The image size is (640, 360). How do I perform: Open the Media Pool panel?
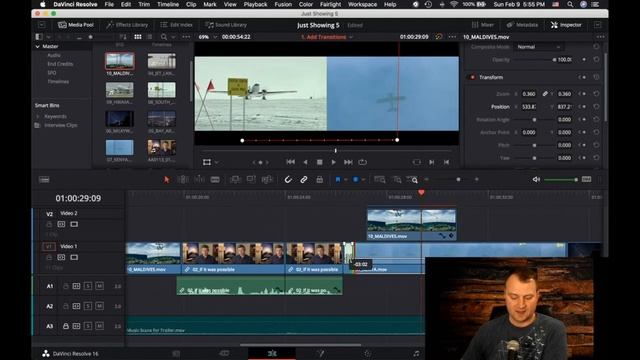coord(76,25)
